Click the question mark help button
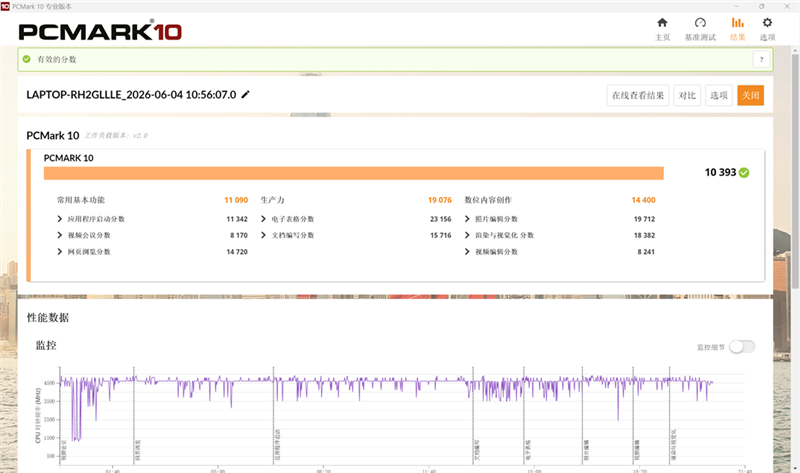Screen dimensions: 800x473 click(x=761, y=60)
